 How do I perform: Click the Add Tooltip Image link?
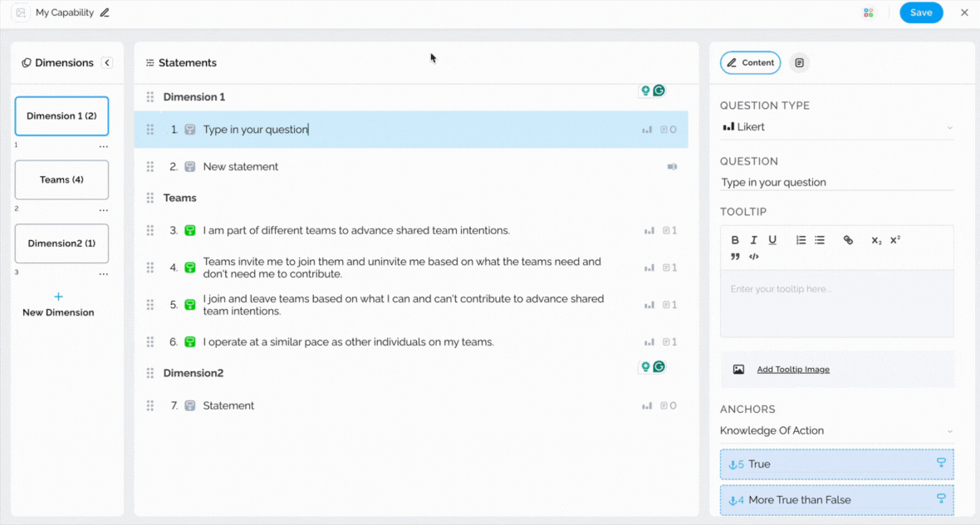pos(792,370)
